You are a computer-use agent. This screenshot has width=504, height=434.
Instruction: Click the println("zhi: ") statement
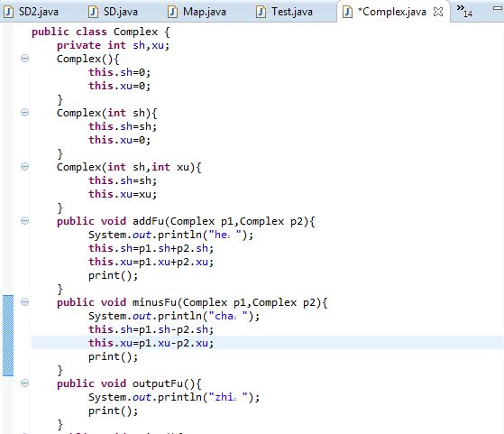tap(174, 397)
